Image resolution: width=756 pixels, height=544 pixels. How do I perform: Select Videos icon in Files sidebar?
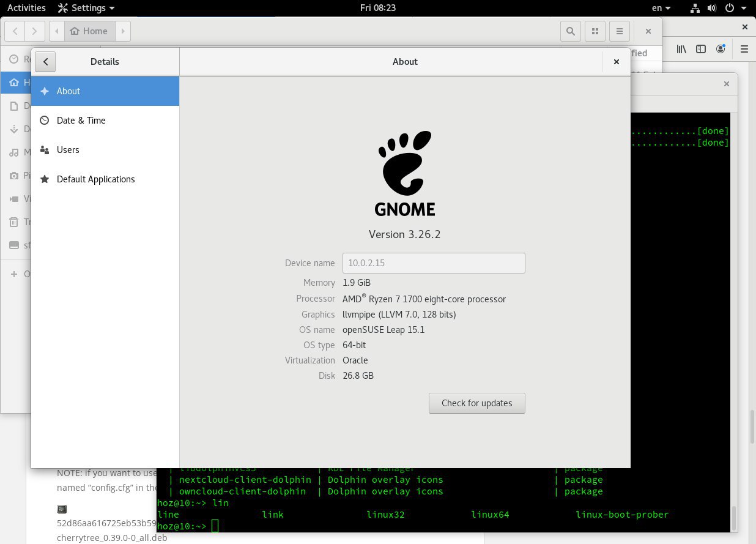pyautogui.click(x=14, y=199)
